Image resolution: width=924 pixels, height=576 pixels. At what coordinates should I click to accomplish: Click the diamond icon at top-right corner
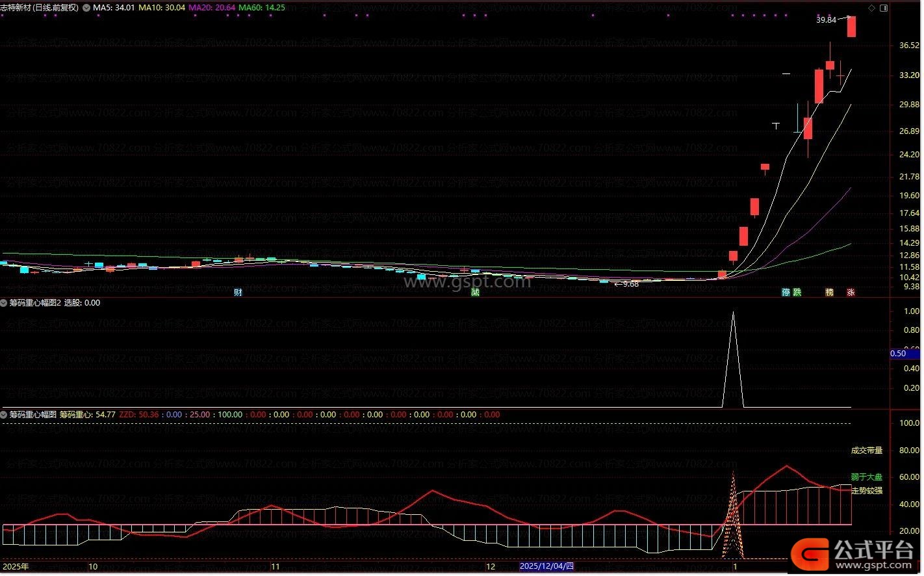click(x=873, y=8)
